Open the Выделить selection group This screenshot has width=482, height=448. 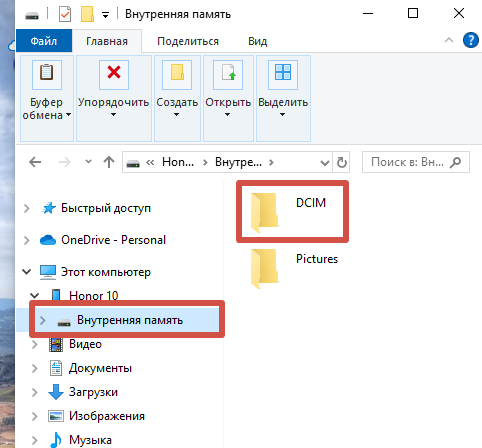point(283,98)
